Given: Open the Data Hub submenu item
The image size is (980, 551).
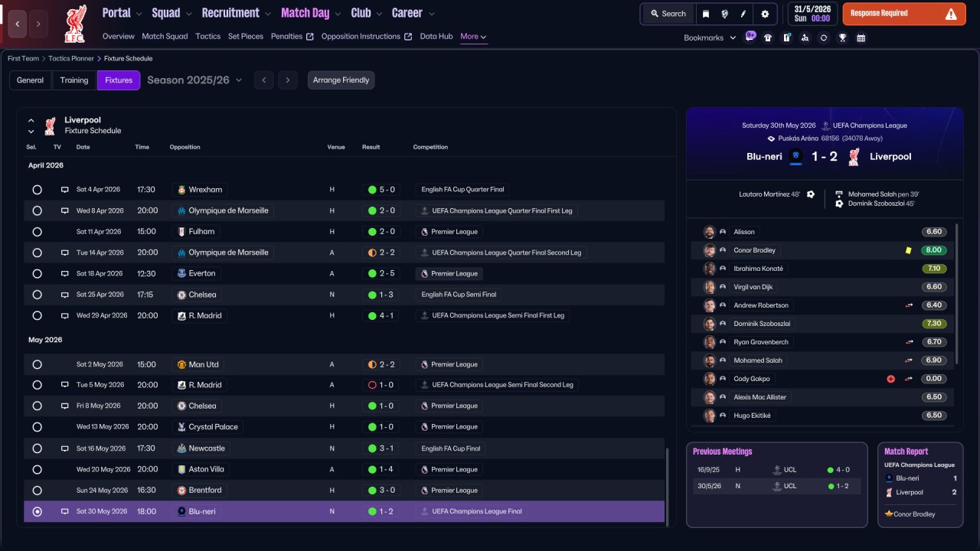Looking at the screenshot, I should 436,37.
